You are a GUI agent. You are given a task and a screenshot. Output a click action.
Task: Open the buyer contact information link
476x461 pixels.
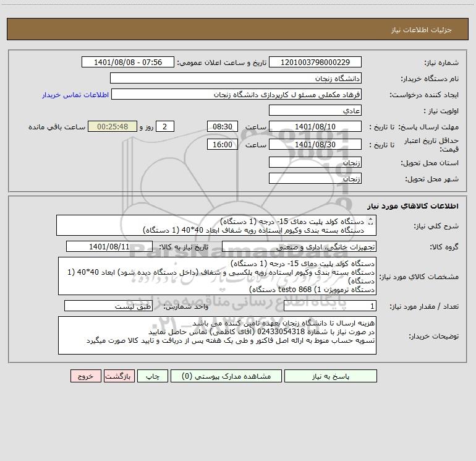point(75,95)
